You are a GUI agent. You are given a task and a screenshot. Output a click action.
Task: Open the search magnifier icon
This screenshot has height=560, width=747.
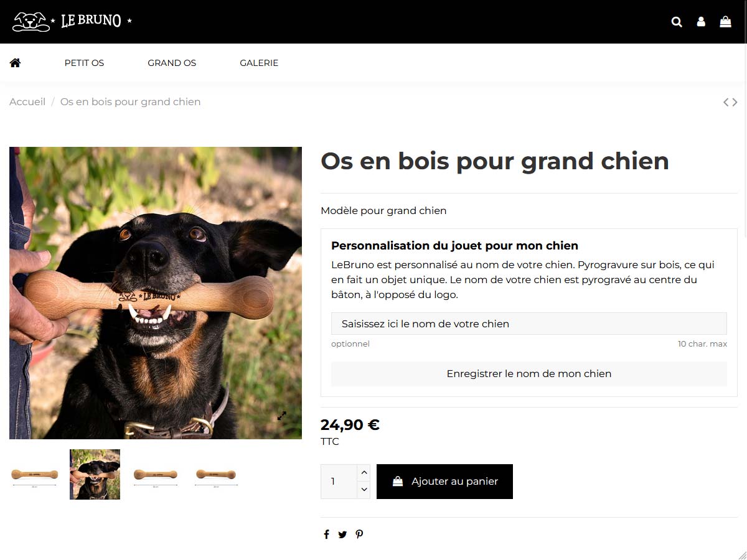pyautogui.click(x=677, y=22)
